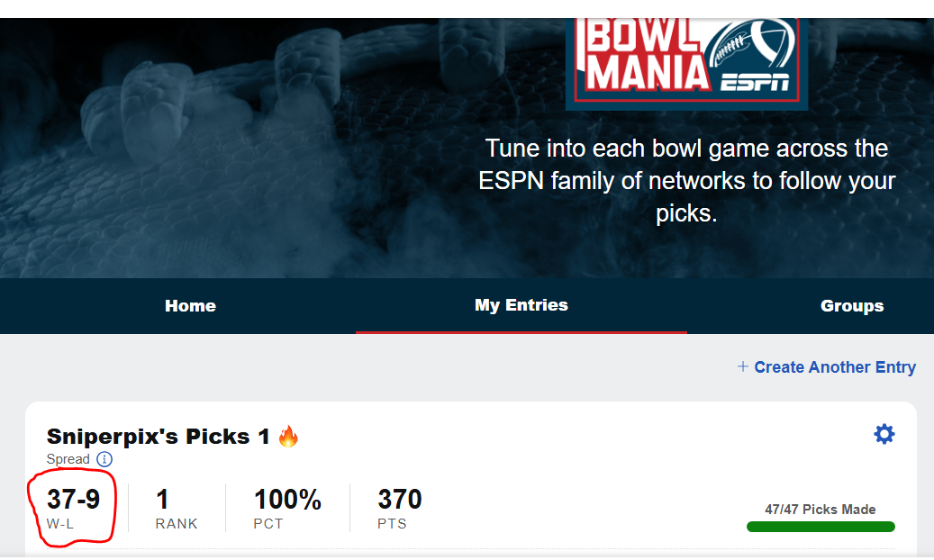The width and height of the screenshot is (934, 560).
Task: Open the Sniperpix's Picks 1 entry title
Action: [159, 437]
